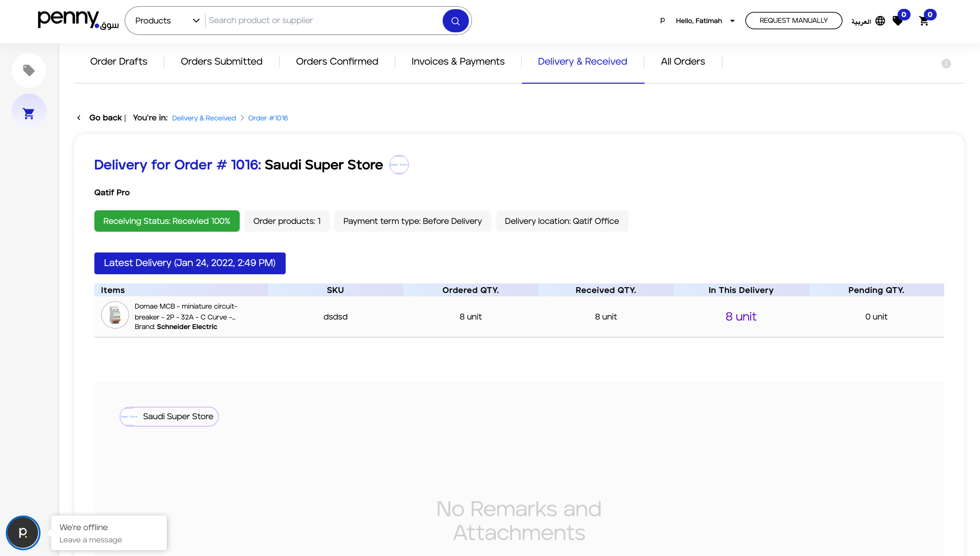Follow the Delivery & Received breadcrumb link
Viewport: 980px width, 556px height.
[x=204, y=118]
